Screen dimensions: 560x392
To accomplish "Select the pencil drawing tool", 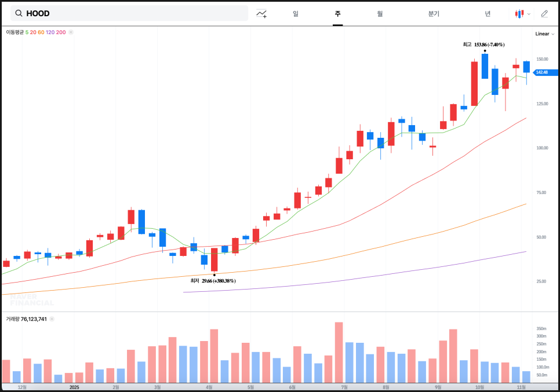I will (544, 13).
